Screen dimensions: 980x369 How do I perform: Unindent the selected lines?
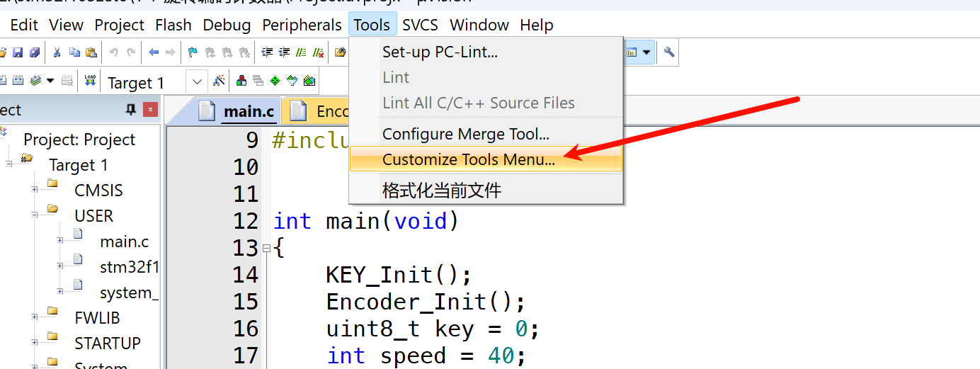[284, 52]
